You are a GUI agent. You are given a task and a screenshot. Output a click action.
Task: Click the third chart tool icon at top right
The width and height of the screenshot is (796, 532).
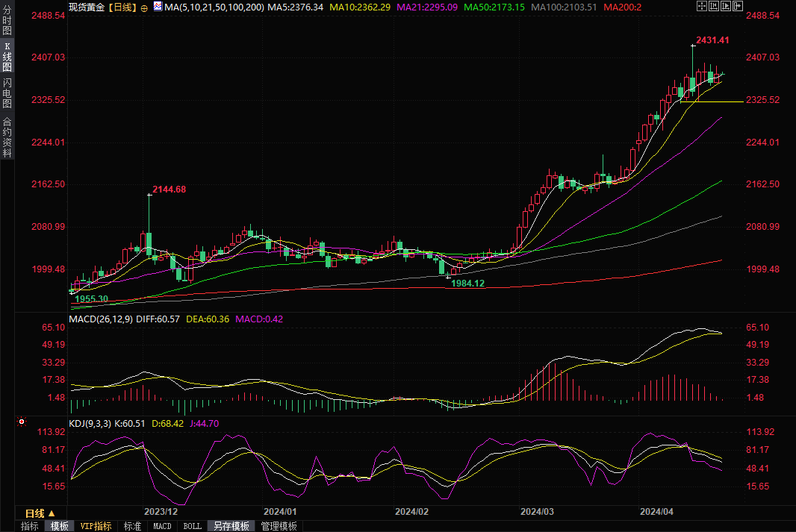(x=726, y=6)
